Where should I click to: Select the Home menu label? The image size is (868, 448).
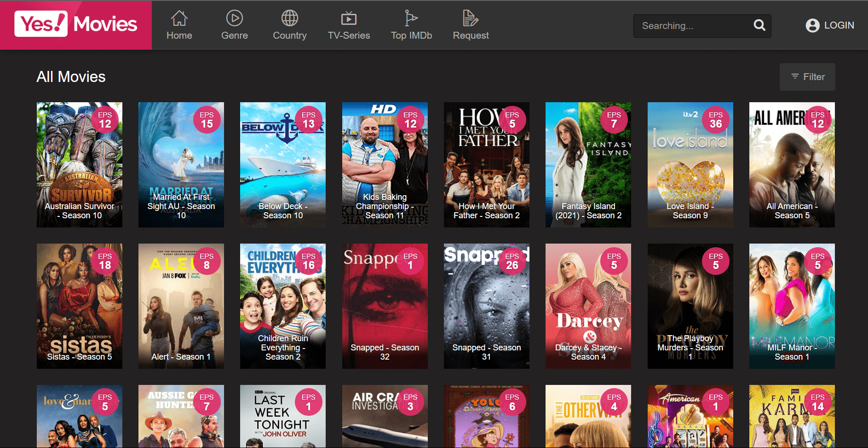179,35
